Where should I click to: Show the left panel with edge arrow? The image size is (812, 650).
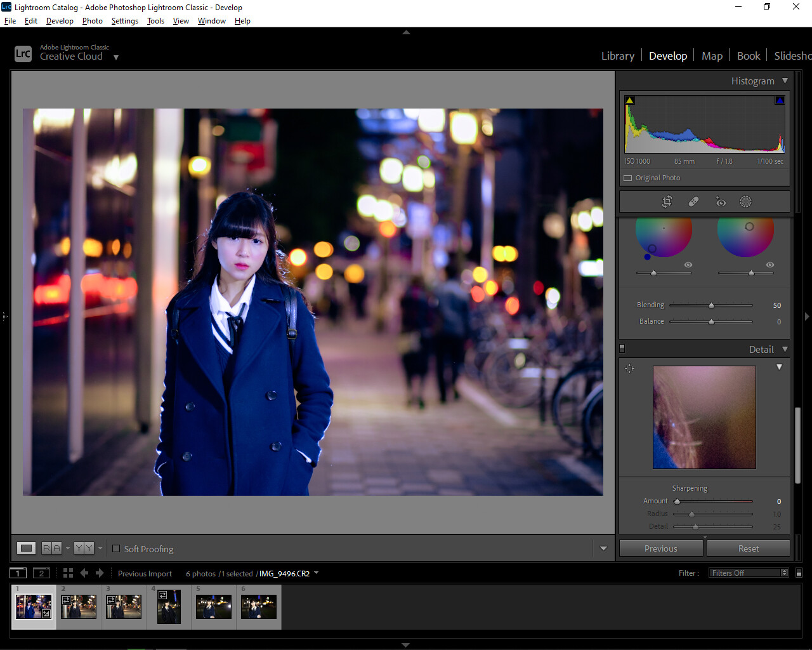4,315
